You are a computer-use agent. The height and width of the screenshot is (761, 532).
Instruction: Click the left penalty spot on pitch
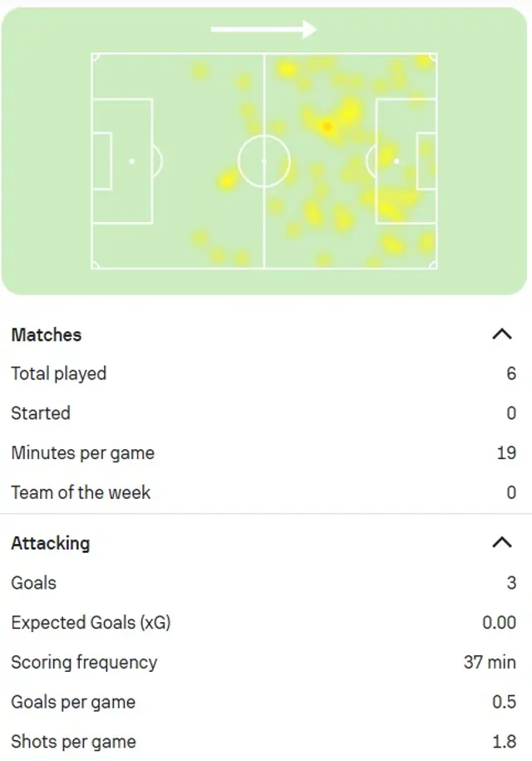click(131, 161)
